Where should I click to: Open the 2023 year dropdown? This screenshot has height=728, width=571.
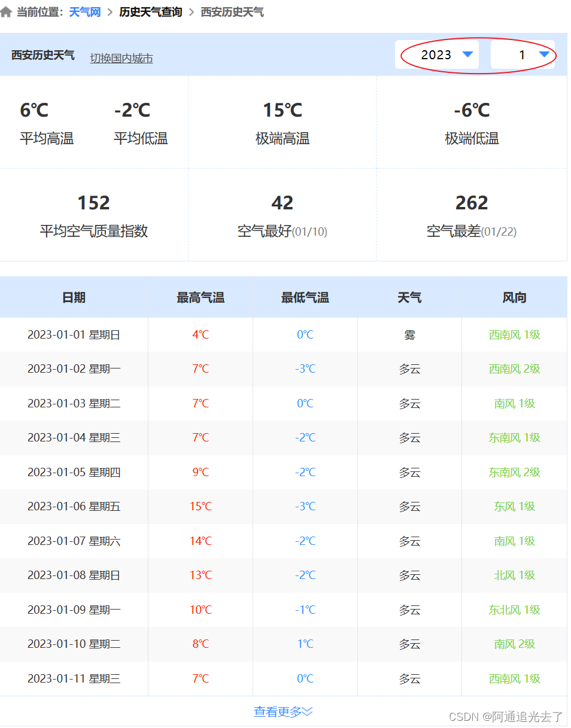tap(437, 55)
